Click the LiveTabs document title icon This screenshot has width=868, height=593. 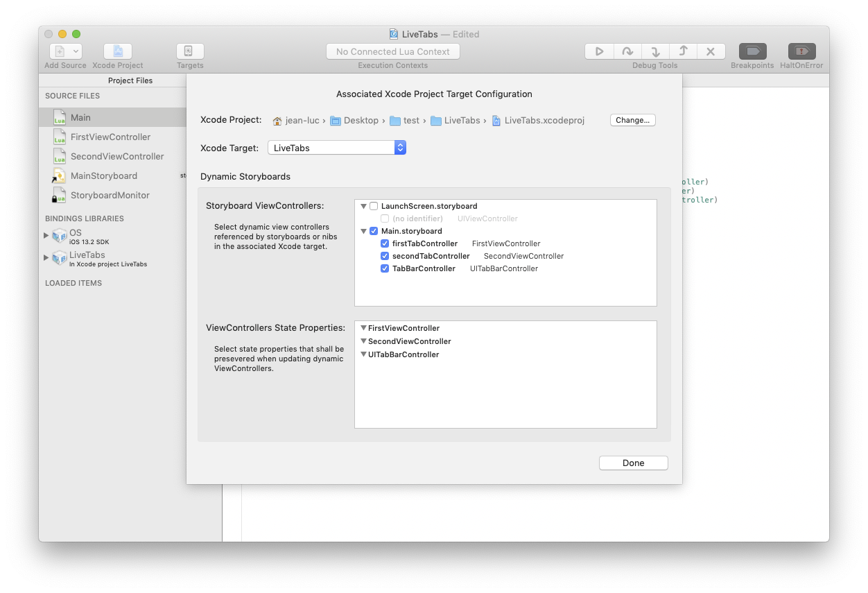coord(394,34)
